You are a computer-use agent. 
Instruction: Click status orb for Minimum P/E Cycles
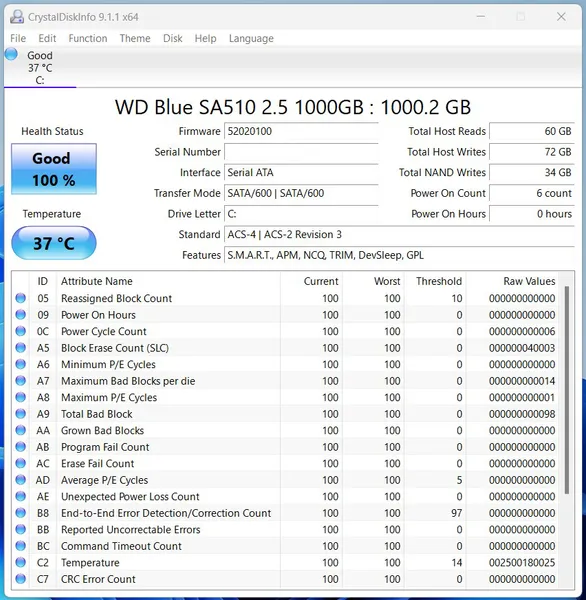[21, 364]
